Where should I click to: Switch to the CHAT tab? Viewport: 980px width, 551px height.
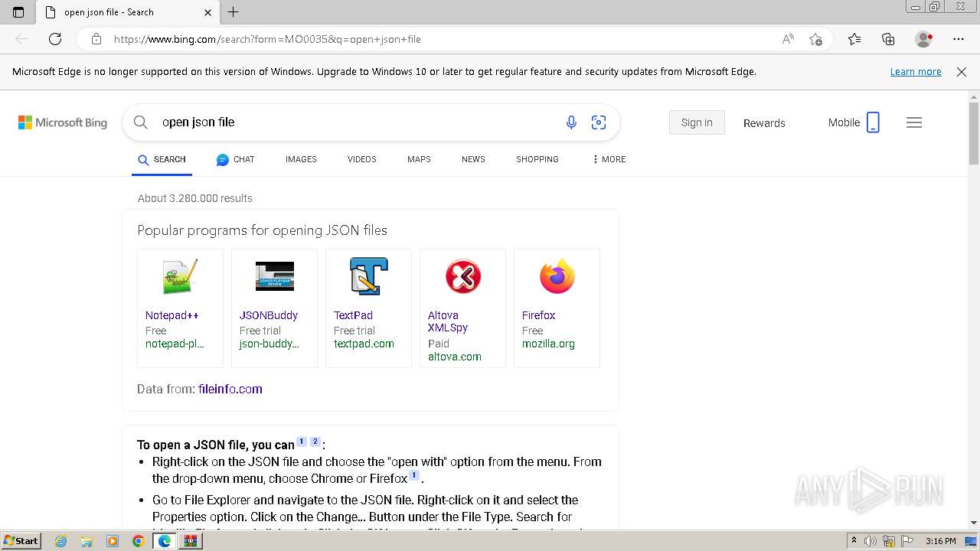(x=235, y=159)
